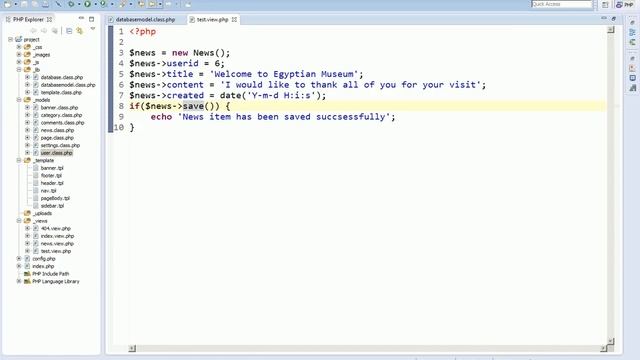Select banner.tpl template file

point(52,168)
